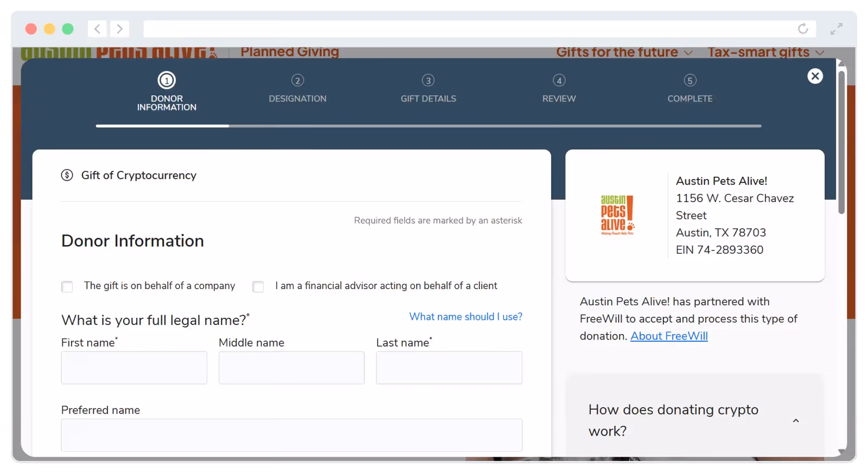Focus the First name input field
The width and height of the screenshot is (868, 474).
134,368
